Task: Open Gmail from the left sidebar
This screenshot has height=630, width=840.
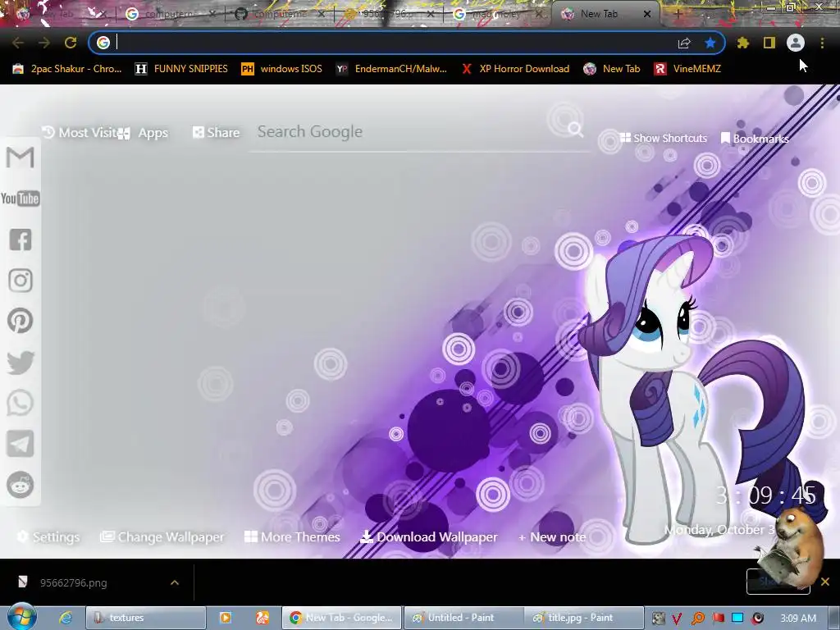Action: pyautogui.click(x=21, y=157)
